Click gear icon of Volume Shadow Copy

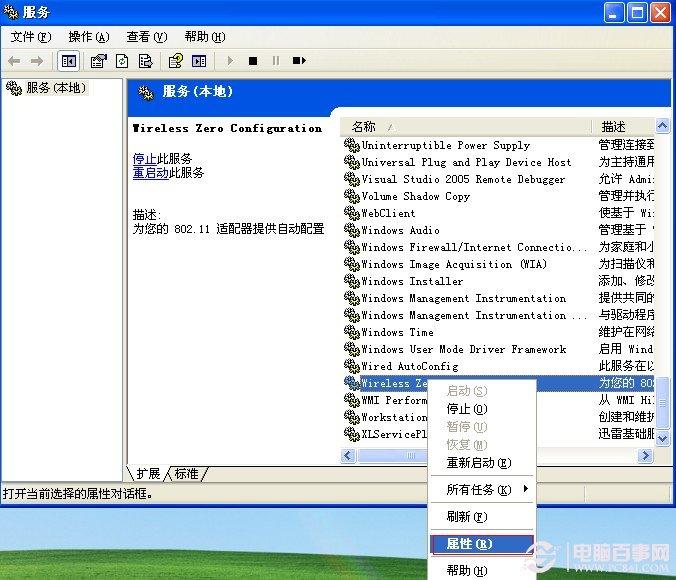[352, 196]
